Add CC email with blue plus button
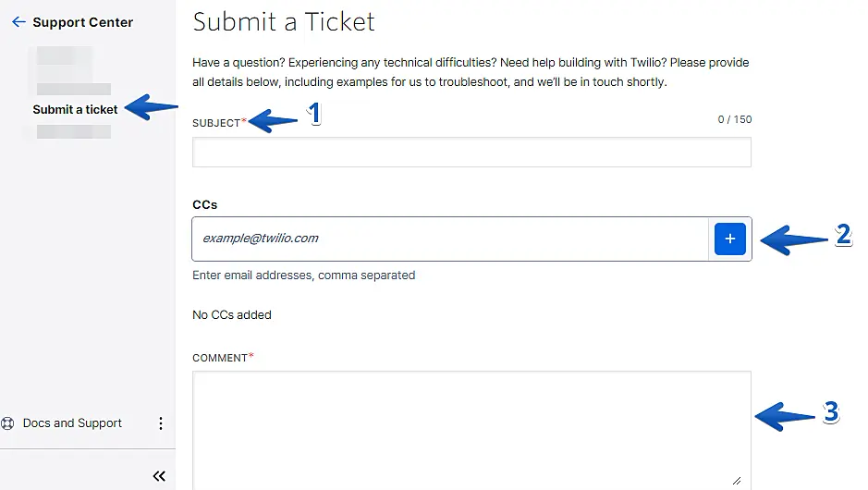The image size is (868, 490). point(729,239)
